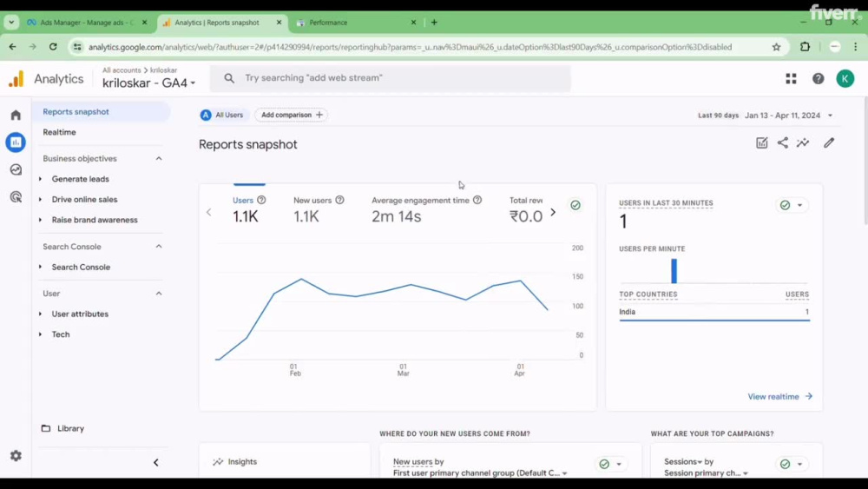868x489 pixels.
Task: Open the Help question mark icon
Action: click(x=819, y=79)
